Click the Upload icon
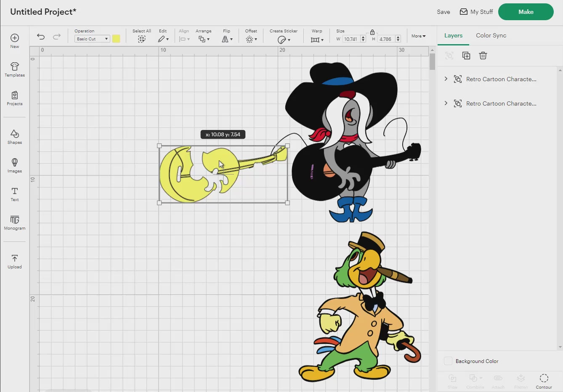This screenshot has width=563, height=392. point(15,258)
